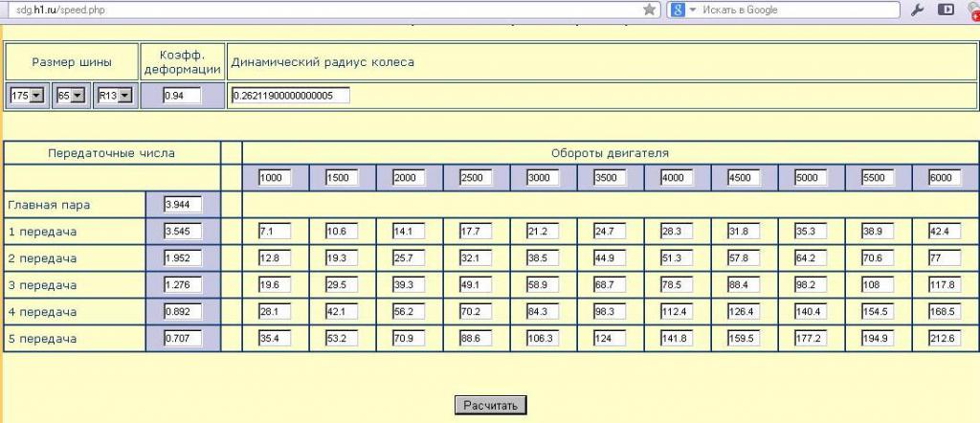
Task: Click the 5 передача ratio field 0.707
Action: [x=183, y=339]
